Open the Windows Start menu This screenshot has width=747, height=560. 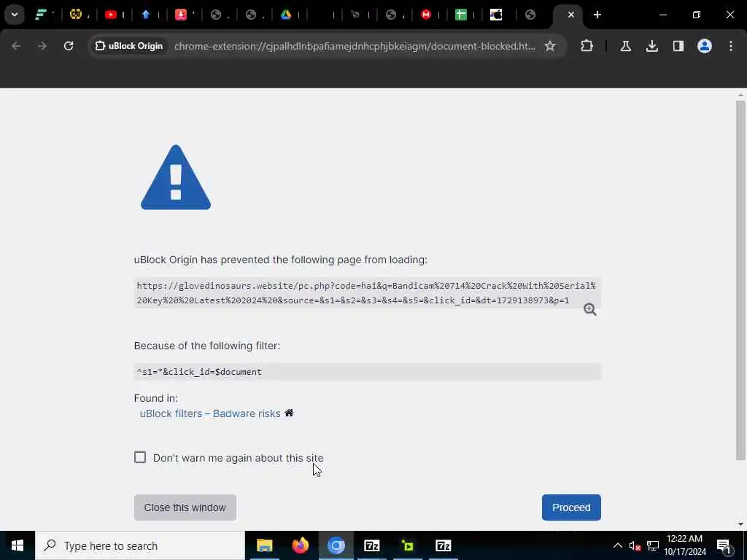18,545
